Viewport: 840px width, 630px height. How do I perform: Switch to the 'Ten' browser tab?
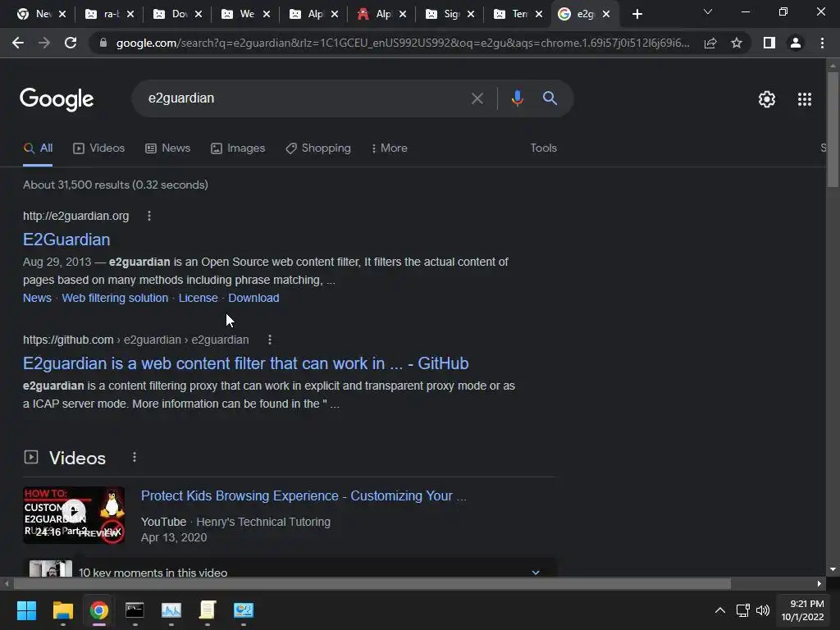coord(518,14)
